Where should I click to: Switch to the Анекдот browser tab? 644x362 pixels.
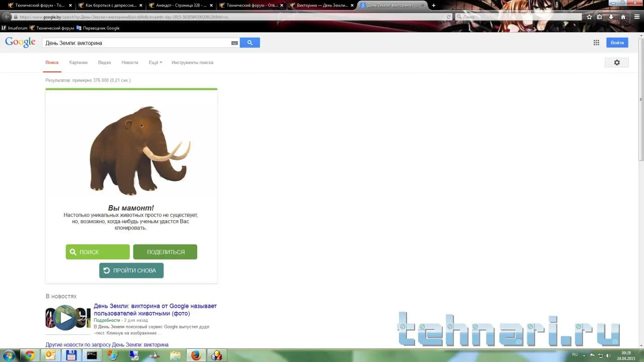[182, 6]
